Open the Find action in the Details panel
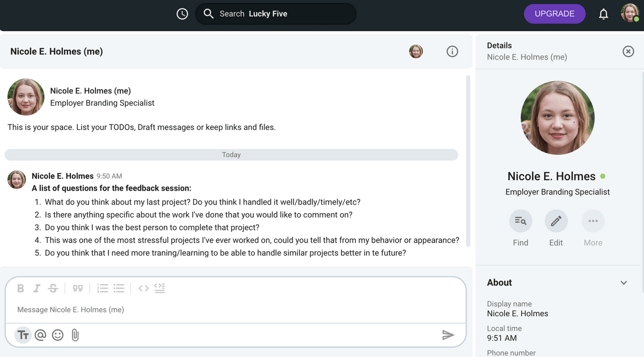Screen dimensions: 644x357 520,221
